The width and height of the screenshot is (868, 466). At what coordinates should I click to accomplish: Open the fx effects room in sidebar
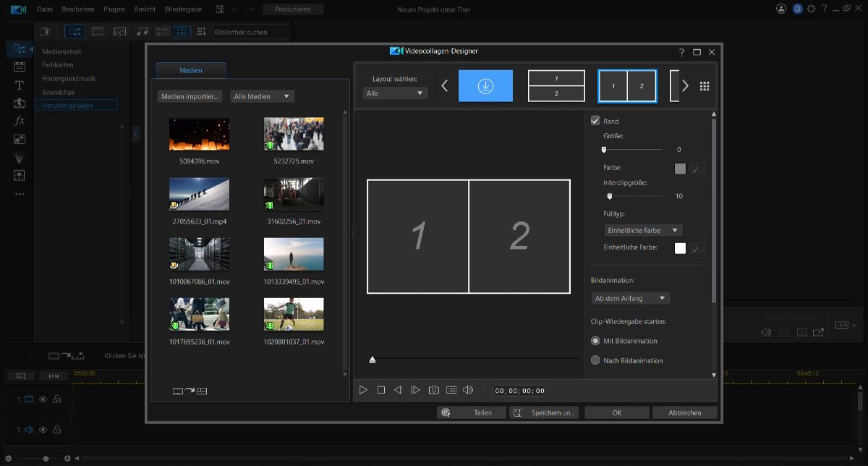coord(20,120)
